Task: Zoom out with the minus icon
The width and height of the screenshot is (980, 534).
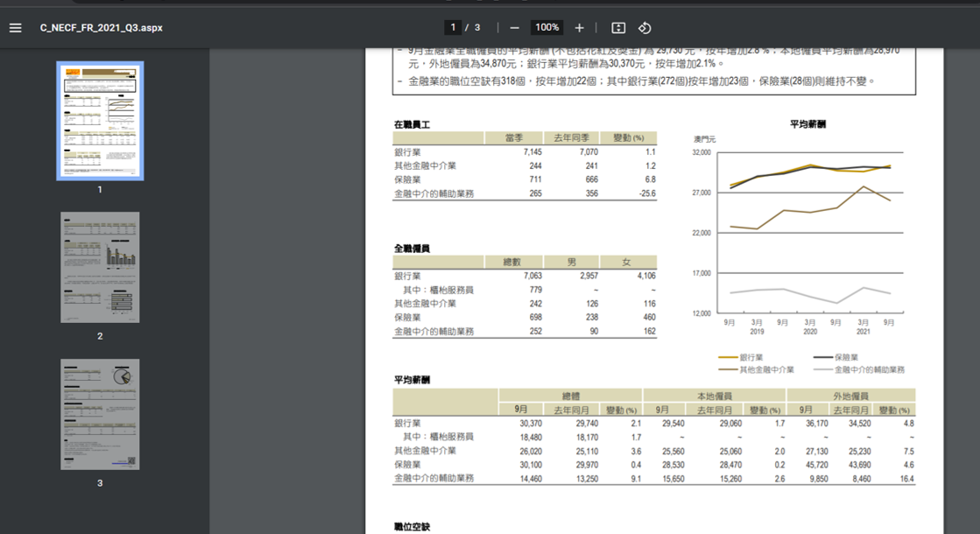Action: [x=514, y=27]
